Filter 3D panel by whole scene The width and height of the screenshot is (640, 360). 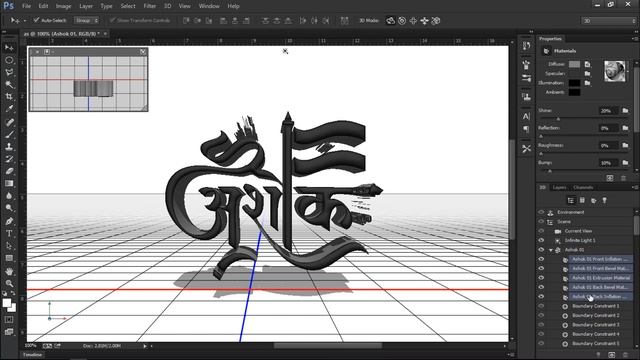[x=571, y=200]
